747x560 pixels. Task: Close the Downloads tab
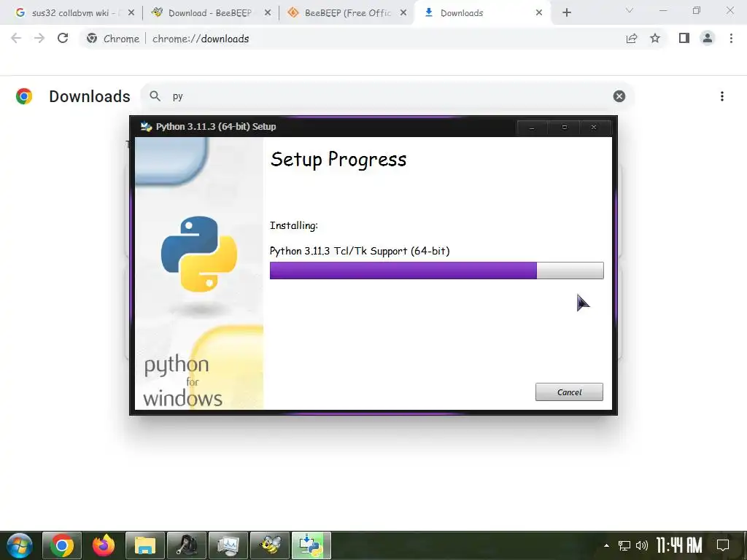pos(539,13)
